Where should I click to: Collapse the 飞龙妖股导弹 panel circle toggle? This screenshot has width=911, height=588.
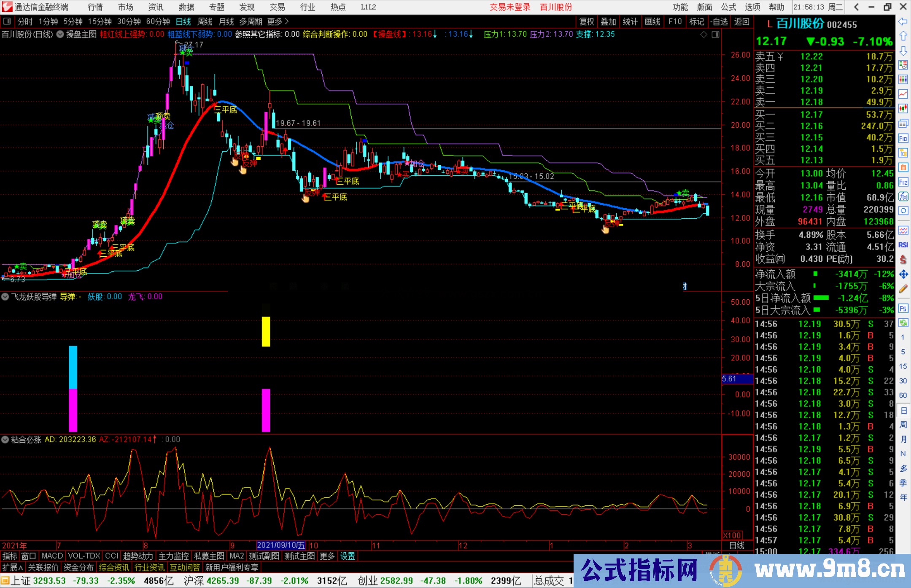5,297
